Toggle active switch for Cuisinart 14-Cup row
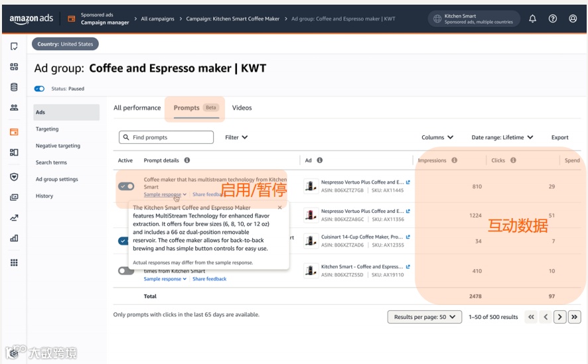This screenshot has width=588, height=364. tap(123, 241)
